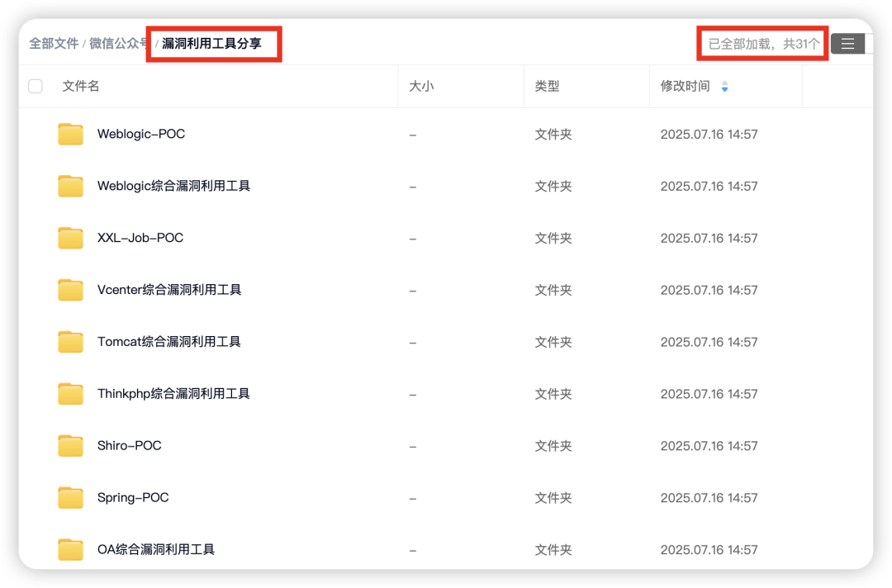The height and width of the screenshot is (588, 892).
Task: Open the Weblogic-POC folder icon
Action: coord(70,135)
